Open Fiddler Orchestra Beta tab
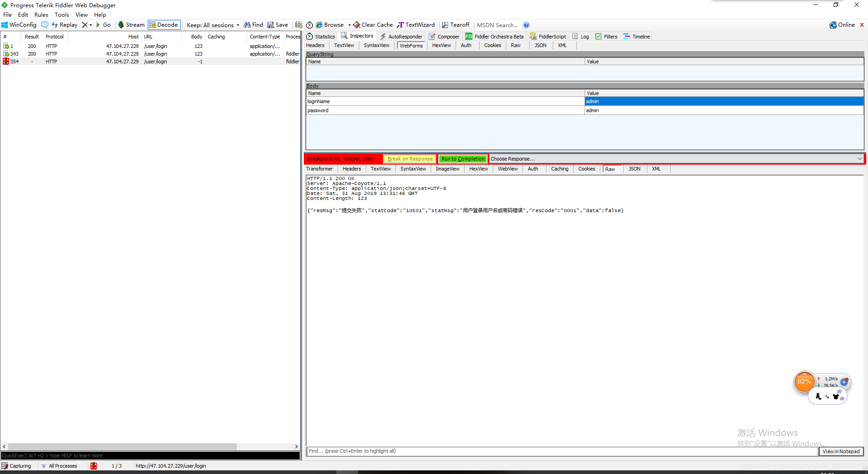The height and width of the screenshot is (474, 868). [495, 37]
